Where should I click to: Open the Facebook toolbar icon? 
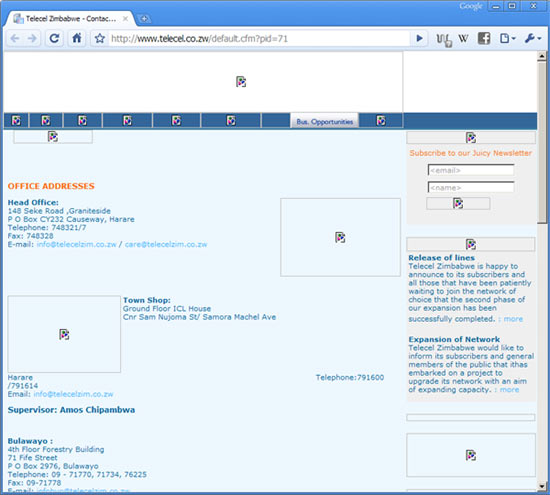point(484,38)
